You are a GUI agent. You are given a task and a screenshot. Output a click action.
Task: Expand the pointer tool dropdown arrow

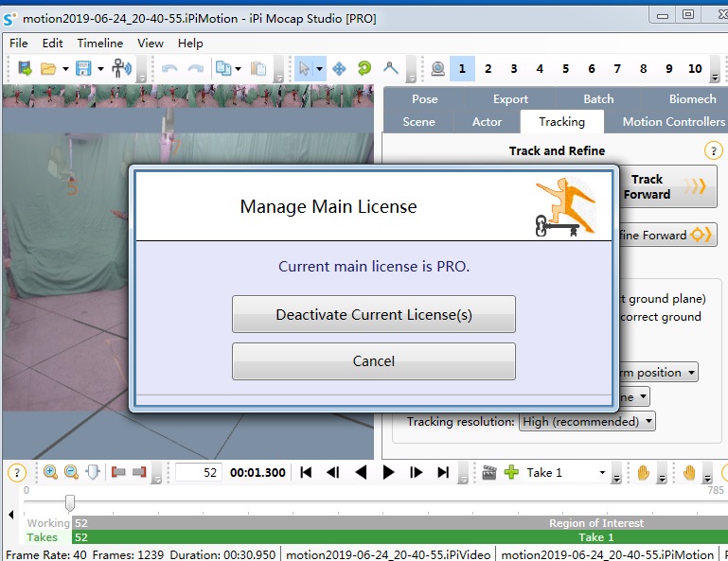pyautogui.click(x=319, y=69)
